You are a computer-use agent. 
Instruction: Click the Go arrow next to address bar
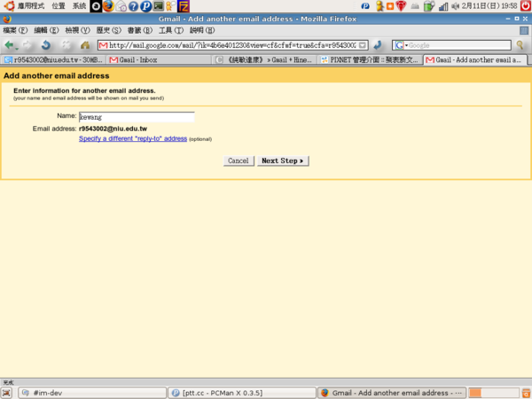coord(378,45)
